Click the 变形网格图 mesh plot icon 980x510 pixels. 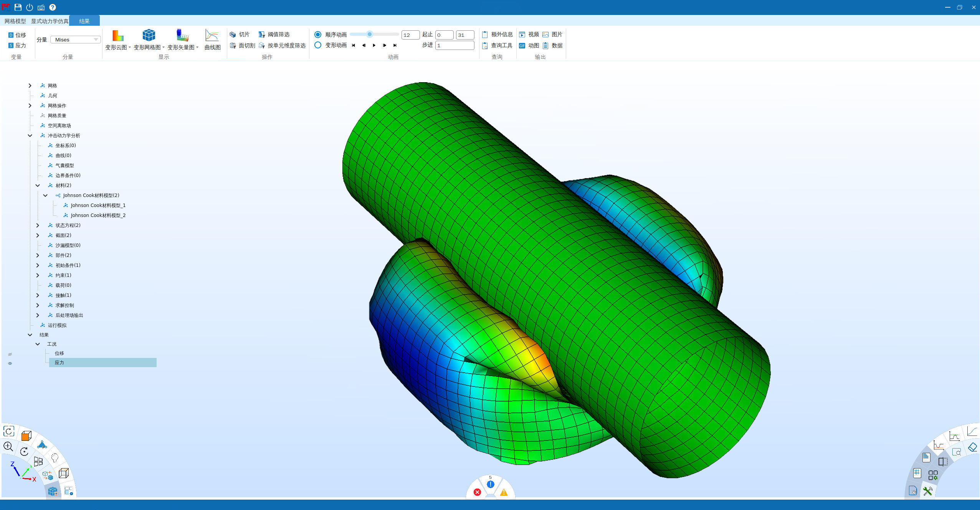pos(149,36)
